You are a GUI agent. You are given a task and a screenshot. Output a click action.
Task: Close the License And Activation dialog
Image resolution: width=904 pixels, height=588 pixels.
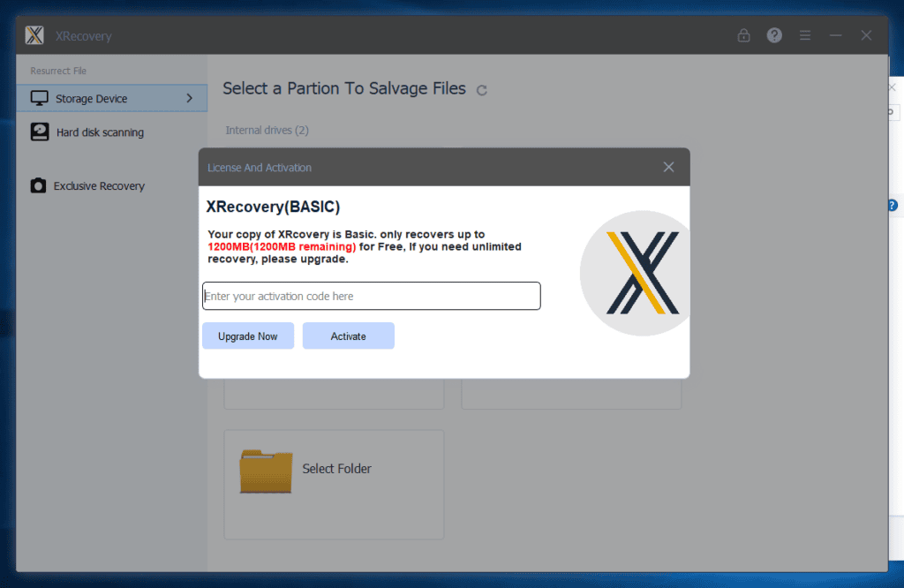(x=668, y=166)
